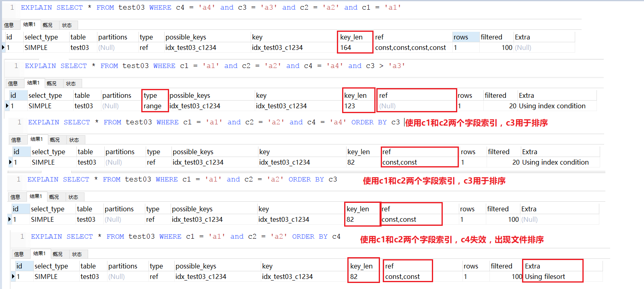The width and height of the screenshot is (644, 289).
Task: Select 结果1 tab above the Using filesort result
Action: 39,254
